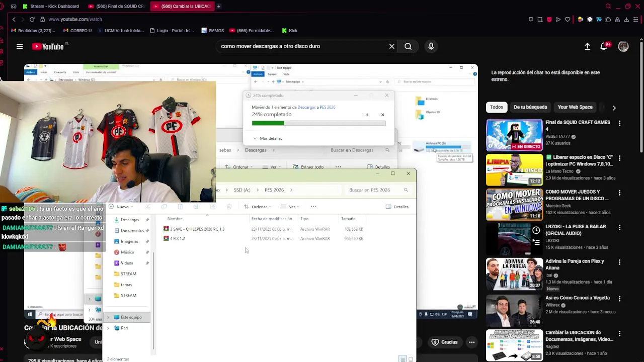Screen dimensions: 644x362
Task: Toggle Detalles pane in the Descargas window
Action: 378,167
